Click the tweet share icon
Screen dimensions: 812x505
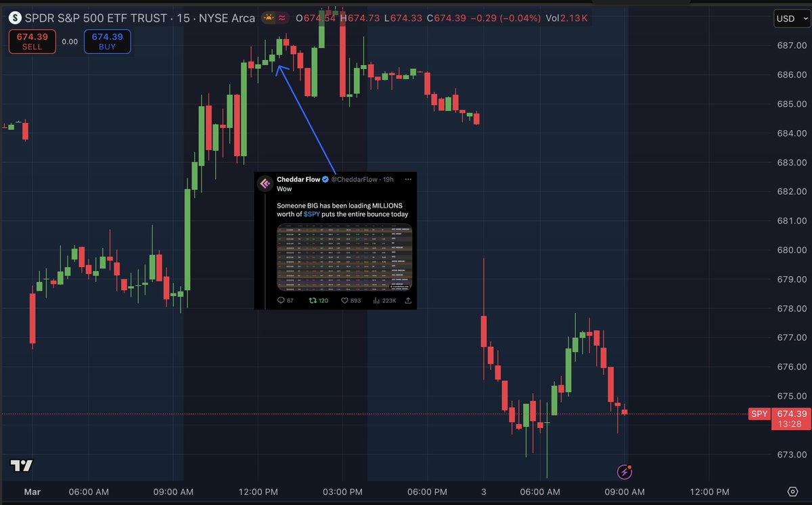408,300
